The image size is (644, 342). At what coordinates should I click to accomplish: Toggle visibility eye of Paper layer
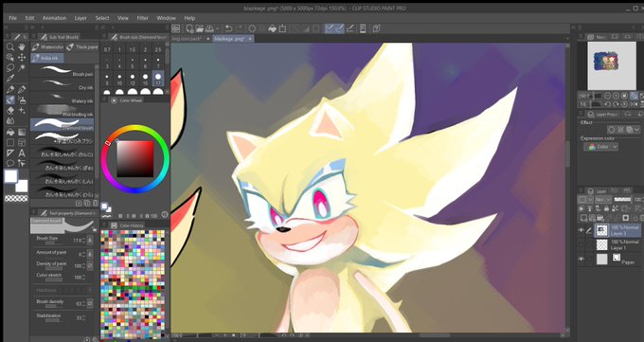[x=581, y=259]
